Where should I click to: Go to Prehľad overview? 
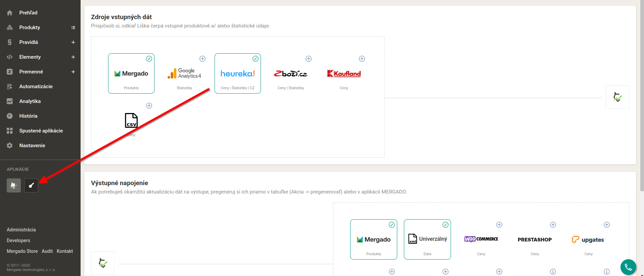click(28, 13)
